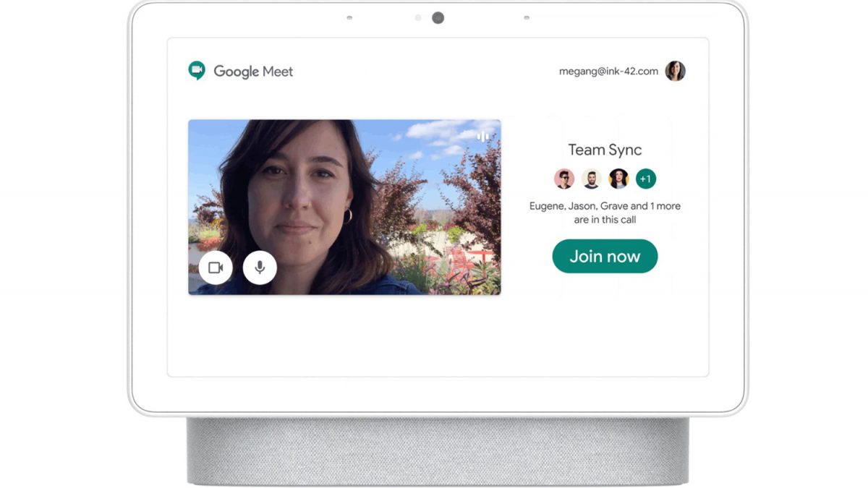
Task: Open the account profile avatar
Action: [675, 71]
